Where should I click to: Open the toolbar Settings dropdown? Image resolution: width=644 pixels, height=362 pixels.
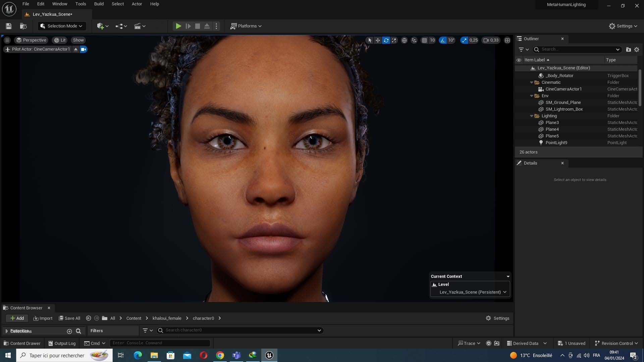623,26
